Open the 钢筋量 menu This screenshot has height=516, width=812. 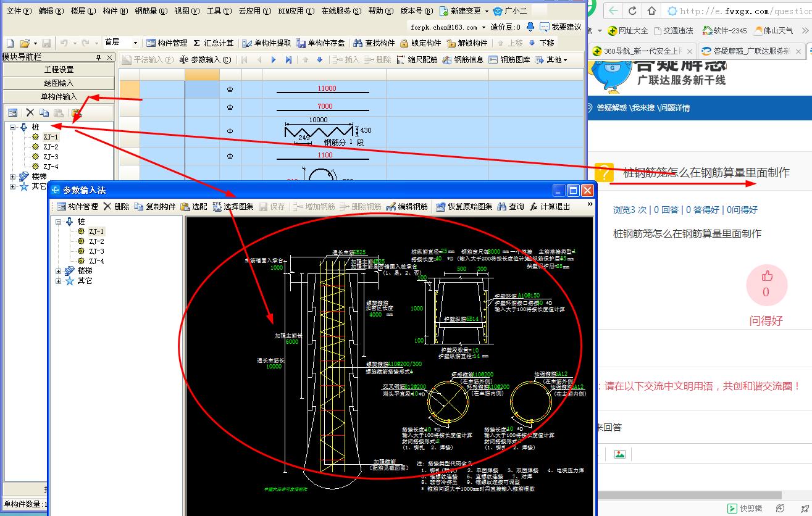click(151, 11)
